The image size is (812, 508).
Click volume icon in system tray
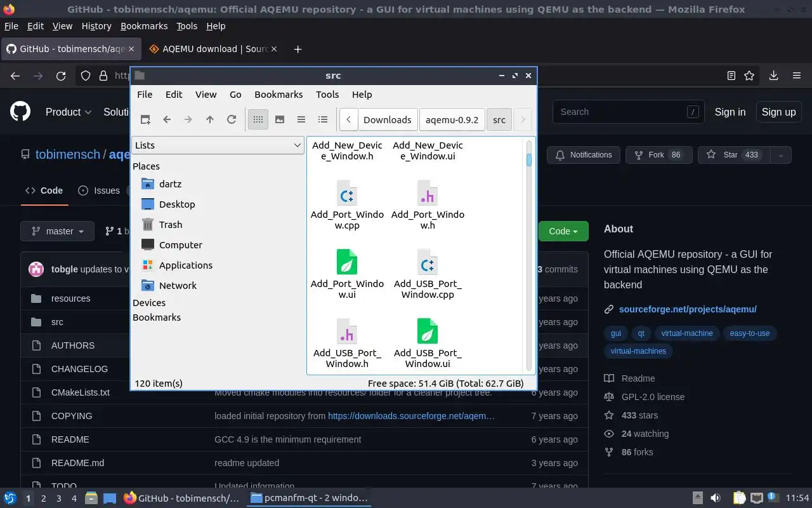pos(715,498)
